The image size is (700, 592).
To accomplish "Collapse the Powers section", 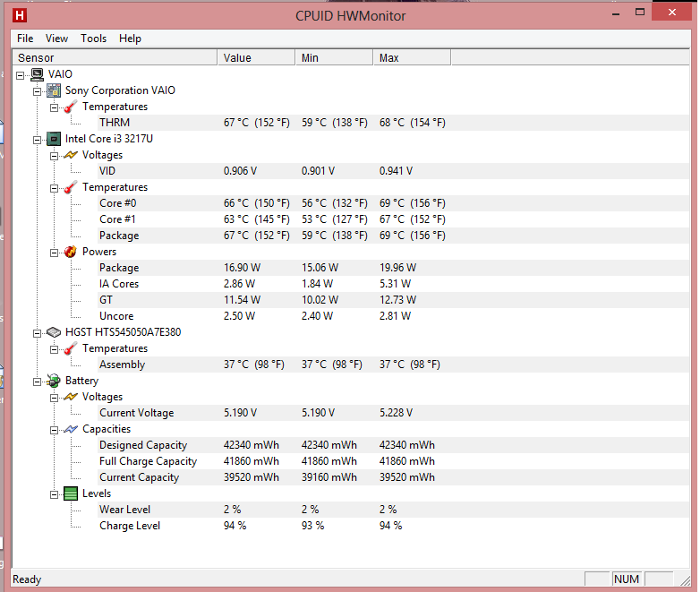I will click(x=55, y=252).
